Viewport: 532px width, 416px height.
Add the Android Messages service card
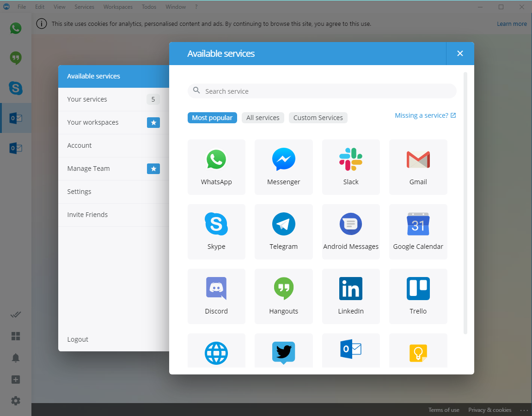(x=351, y=232)
